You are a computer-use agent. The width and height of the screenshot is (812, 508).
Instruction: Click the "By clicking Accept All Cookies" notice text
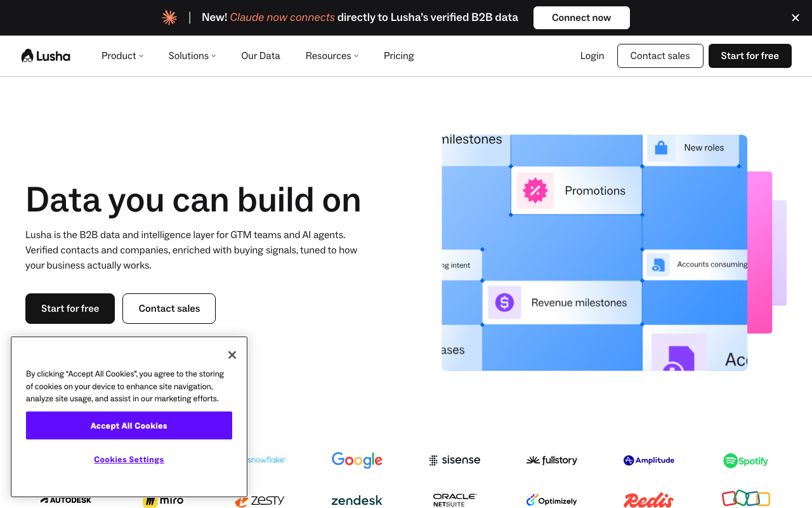125,386
